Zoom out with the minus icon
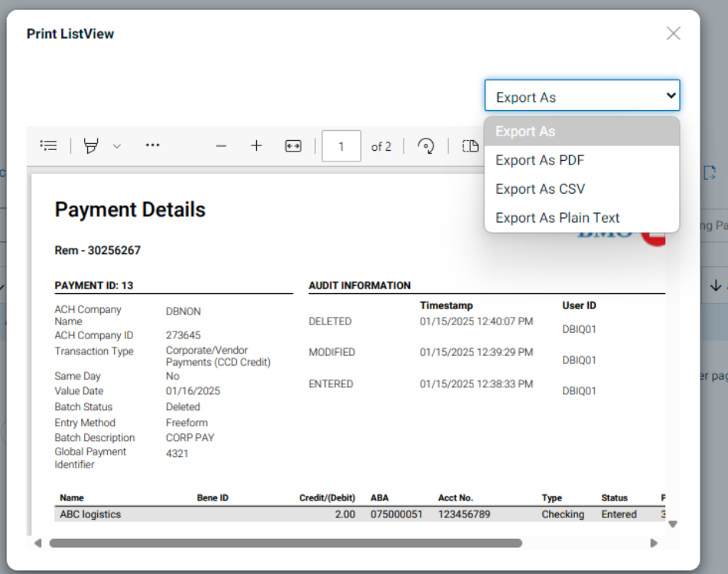728x574 pixels. pos(221,146)
